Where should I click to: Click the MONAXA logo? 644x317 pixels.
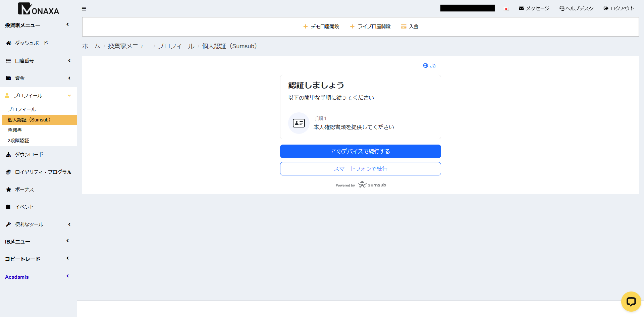(x=39, y=9)
